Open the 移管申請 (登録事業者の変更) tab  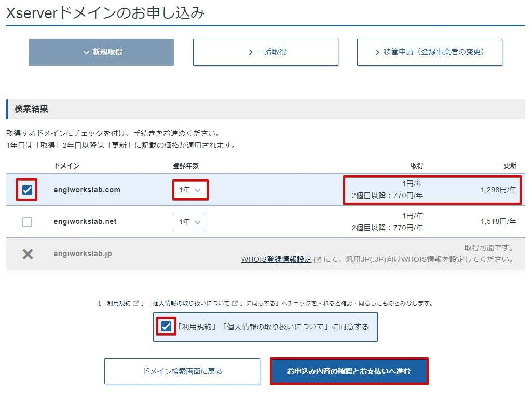click(x=430, y=52)
